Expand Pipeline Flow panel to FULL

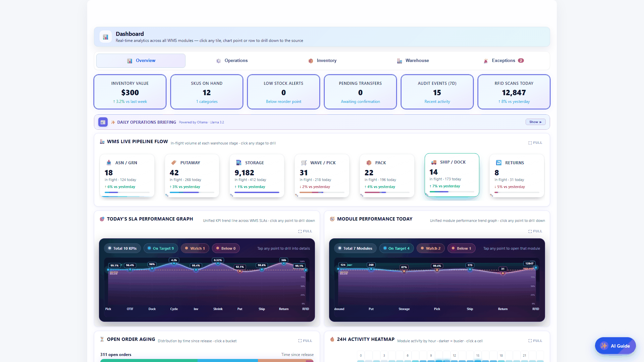(535, 143)
